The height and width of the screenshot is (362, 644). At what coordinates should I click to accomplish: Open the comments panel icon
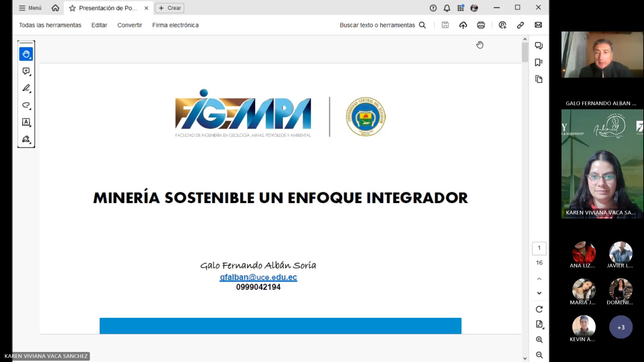539,45
